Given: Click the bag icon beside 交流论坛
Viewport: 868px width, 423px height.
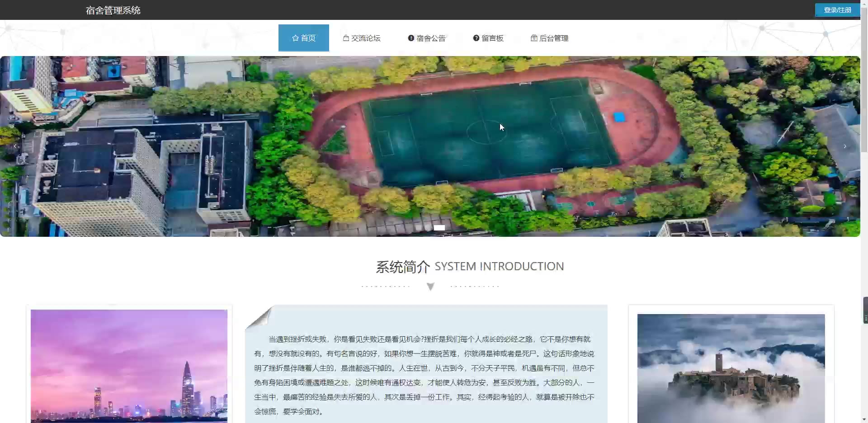Looking at the screenshot, I should point(346,38).
